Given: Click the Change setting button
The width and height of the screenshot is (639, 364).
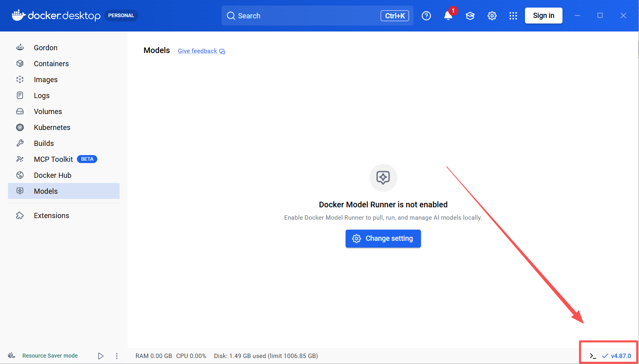Looking at the screenshot, I should tap(383, 238).
